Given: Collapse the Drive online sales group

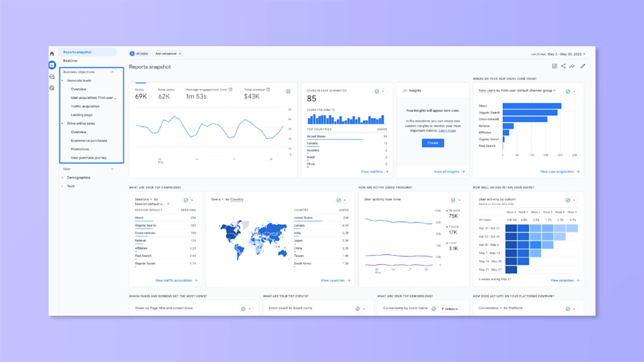Looking at the screenshot, I should [62, 124].
